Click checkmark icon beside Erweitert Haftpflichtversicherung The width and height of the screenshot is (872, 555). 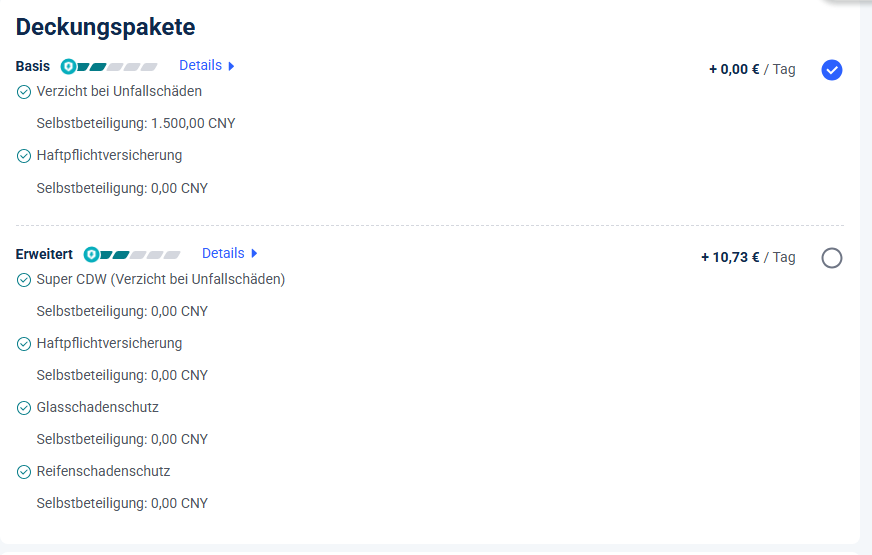tap(24, 344)
